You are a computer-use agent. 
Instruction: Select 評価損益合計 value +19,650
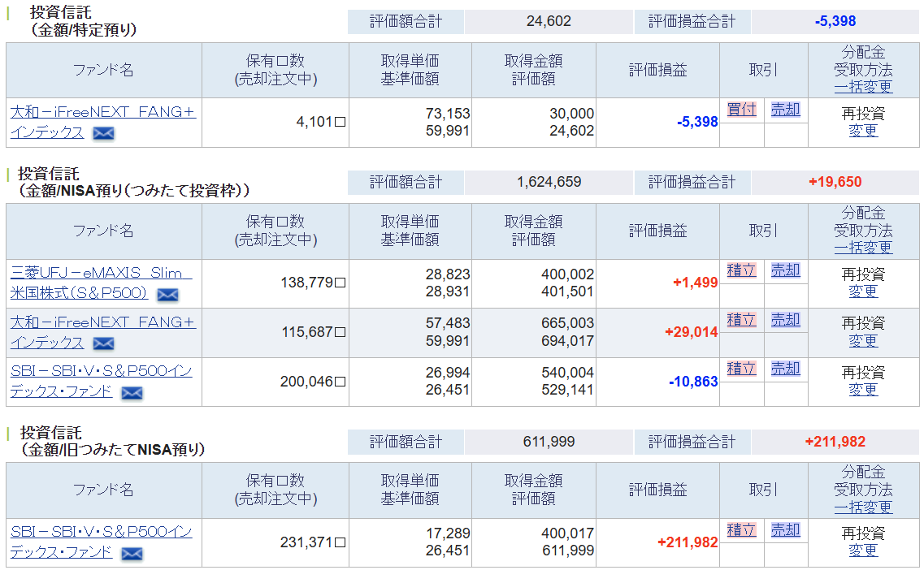(835, 182)
